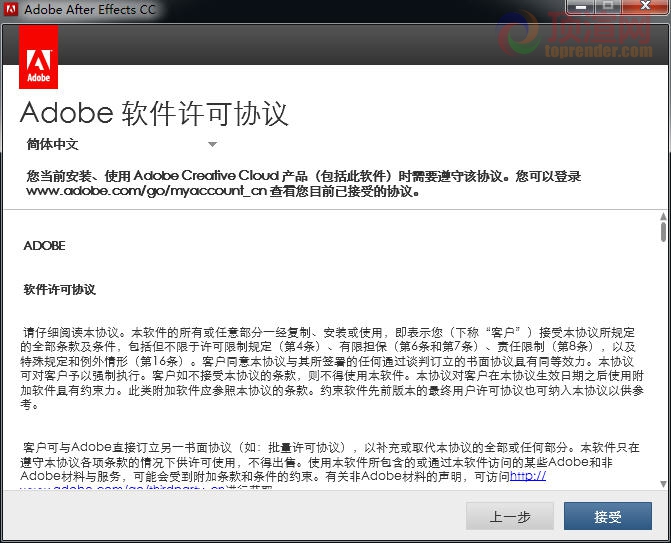Close the After Effects installer window

(645, 7)
